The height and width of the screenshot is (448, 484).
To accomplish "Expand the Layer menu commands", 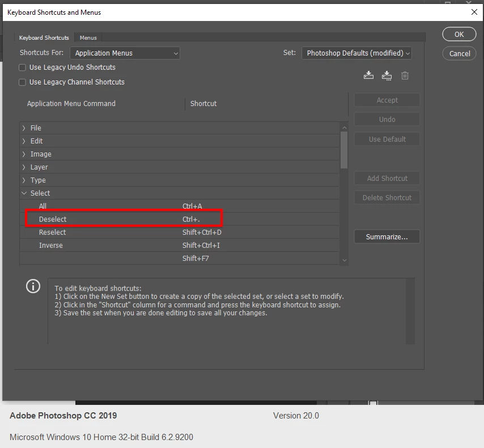I will point(24,167).
